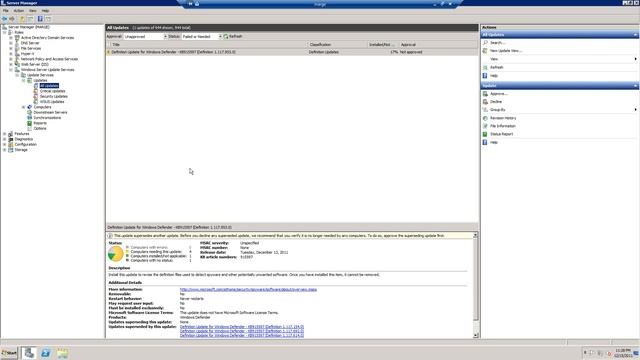Click the Security Updates node icon
The width and height of the screenshot is (640, 360).
[x=36, y=96]
